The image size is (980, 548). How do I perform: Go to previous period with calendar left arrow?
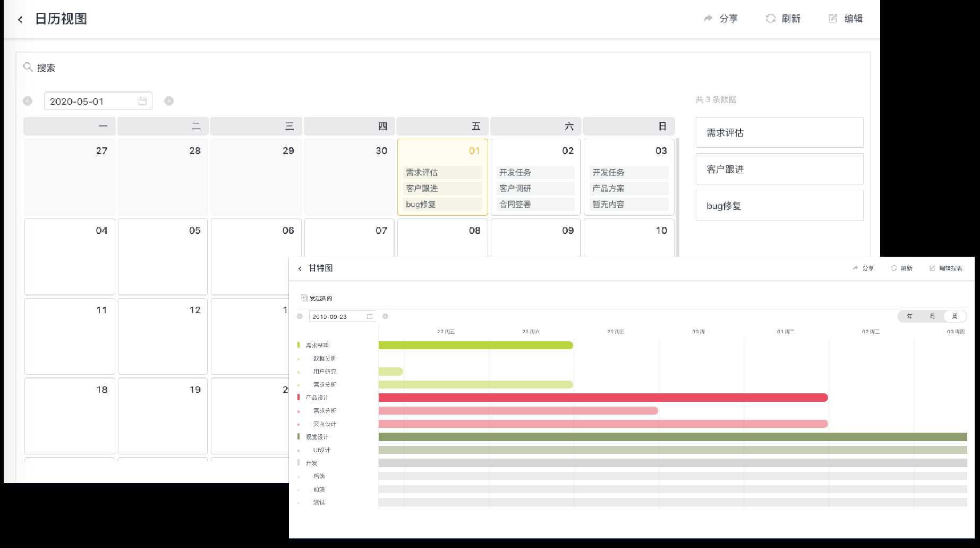point(28,101)
